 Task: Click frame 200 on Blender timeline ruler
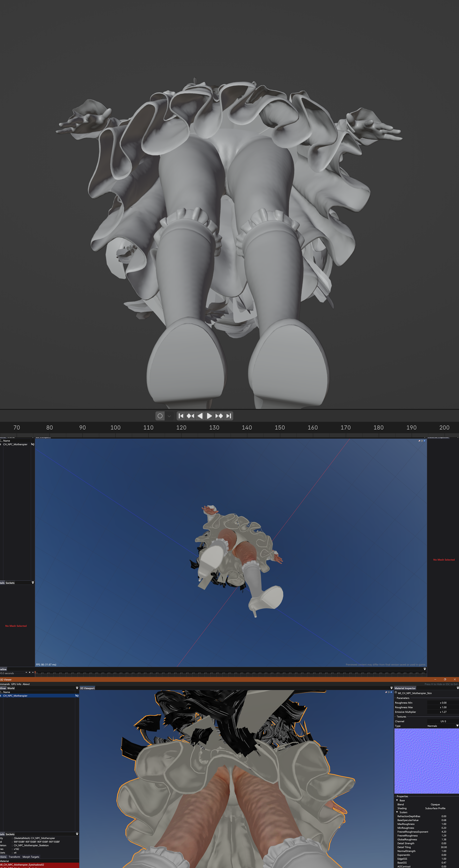444,427
